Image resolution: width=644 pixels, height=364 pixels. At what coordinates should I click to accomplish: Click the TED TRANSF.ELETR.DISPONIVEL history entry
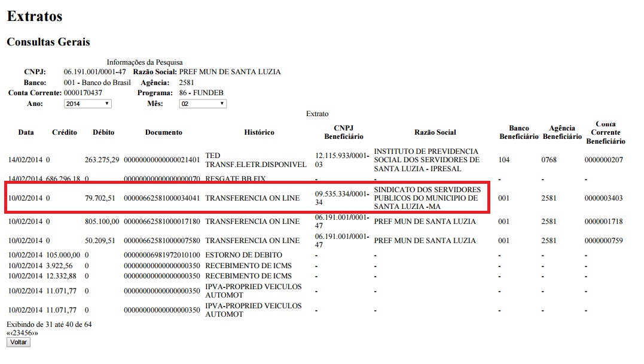coord(246,160)
